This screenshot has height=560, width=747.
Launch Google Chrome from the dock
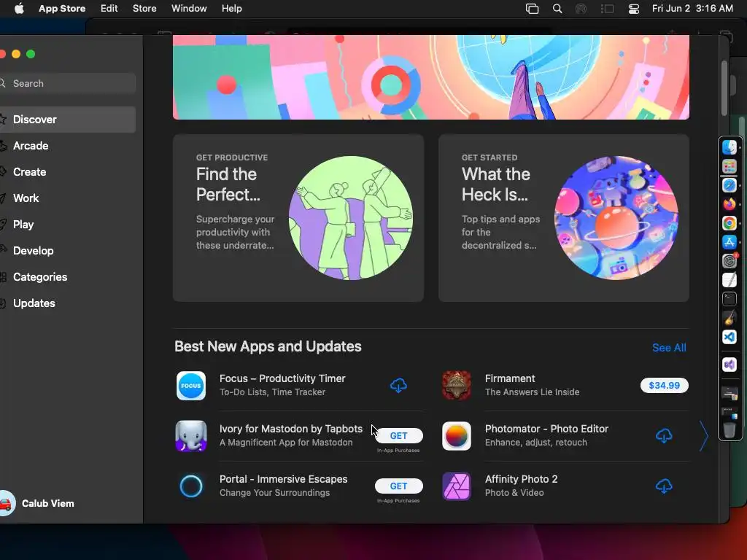tap(729, 223)
